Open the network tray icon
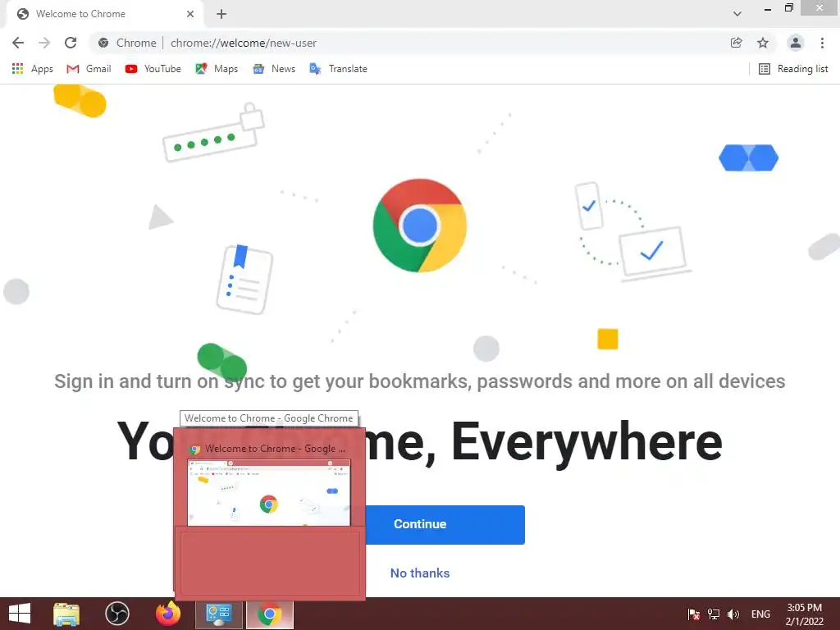Image resolution: width=840 pixels, height=630 pixels. (714, 614)
